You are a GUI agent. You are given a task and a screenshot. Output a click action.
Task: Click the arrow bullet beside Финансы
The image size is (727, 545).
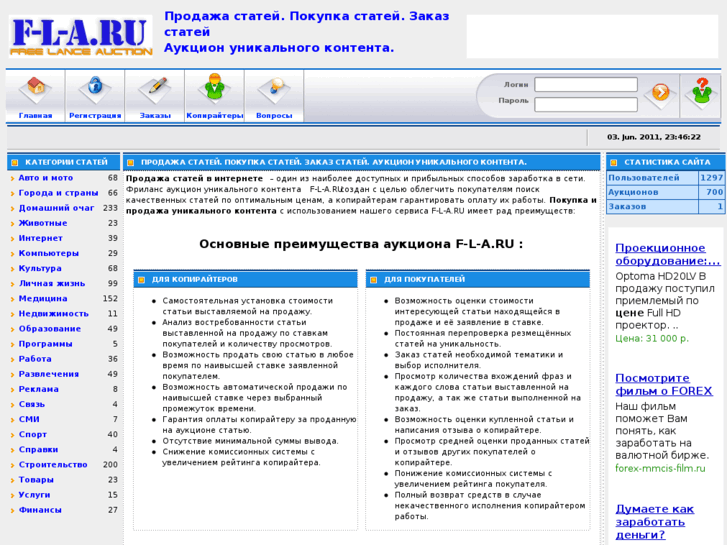click(13, 510)
